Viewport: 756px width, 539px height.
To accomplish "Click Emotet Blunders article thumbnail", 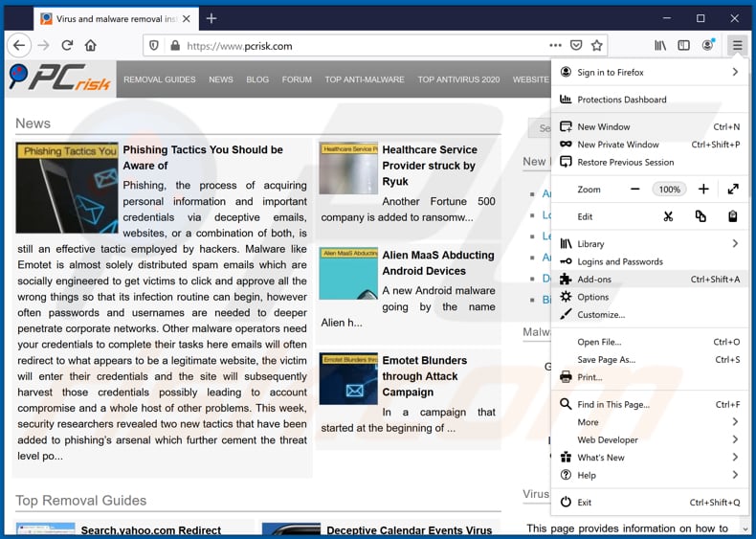I will point(348,379).
